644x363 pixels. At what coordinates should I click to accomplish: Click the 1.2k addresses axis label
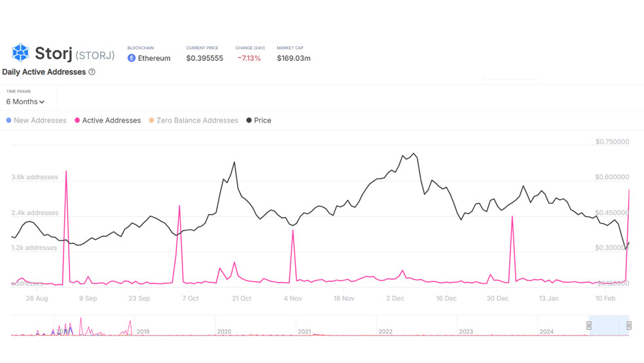pos(34,248)
